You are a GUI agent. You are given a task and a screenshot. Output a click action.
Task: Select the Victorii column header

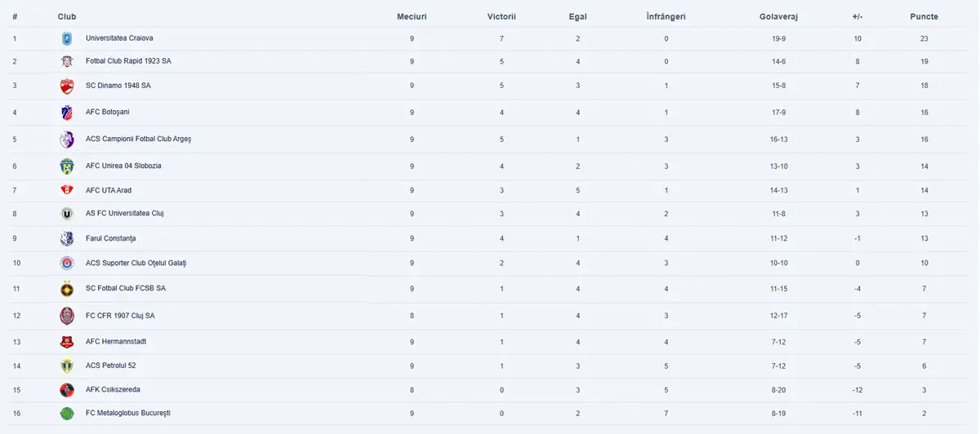pyautogui.click(x=501, y=16)
